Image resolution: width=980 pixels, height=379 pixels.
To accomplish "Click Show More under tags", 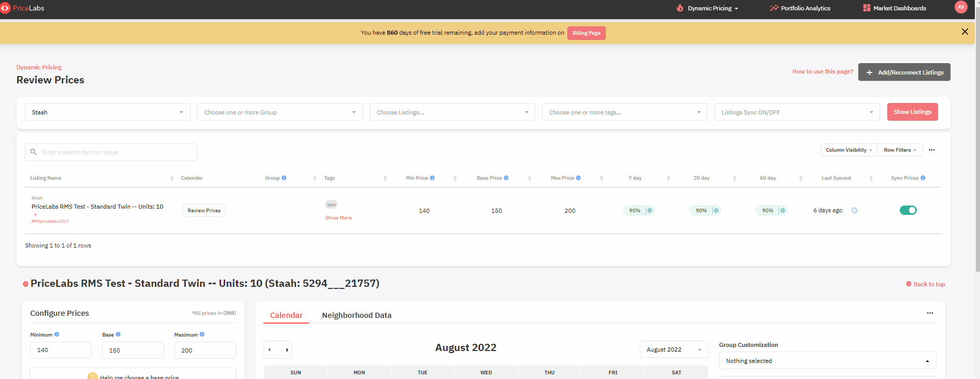I will point(338,218).
